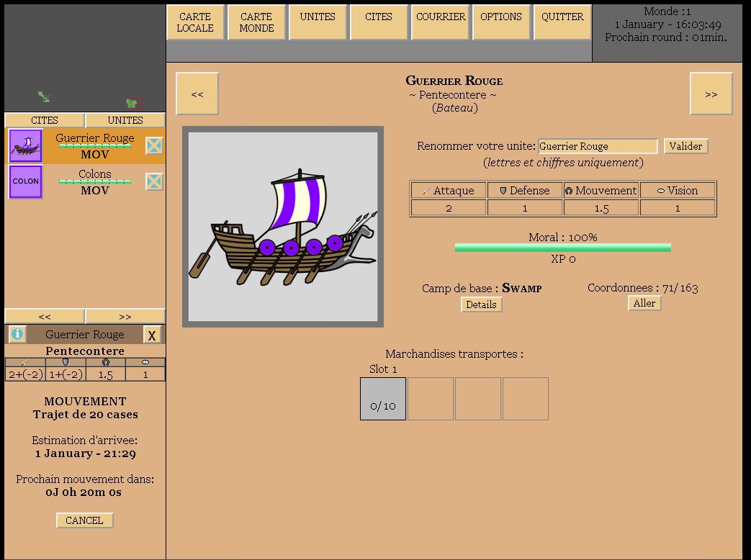The width and height of the screenshot is (751, 560).
Task: Click Valider to confirm rename
Action: 685,146
